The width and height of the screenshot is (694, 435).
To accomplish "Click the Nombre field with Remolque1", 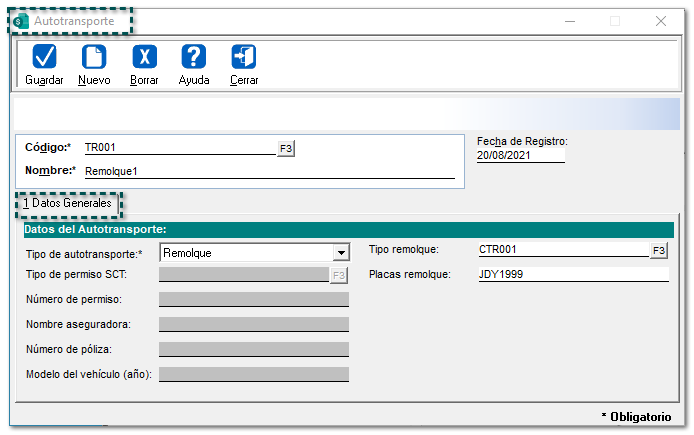I will coord(270,171).
